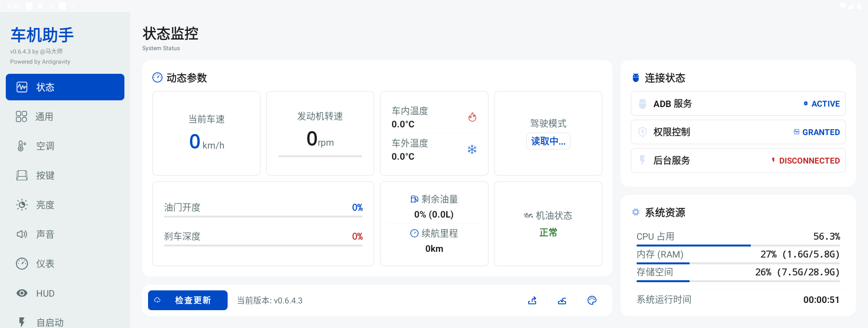The width and height of the screenshot is (868, 328).
Task: Click the 检查更新 update button
Action: 188,300
